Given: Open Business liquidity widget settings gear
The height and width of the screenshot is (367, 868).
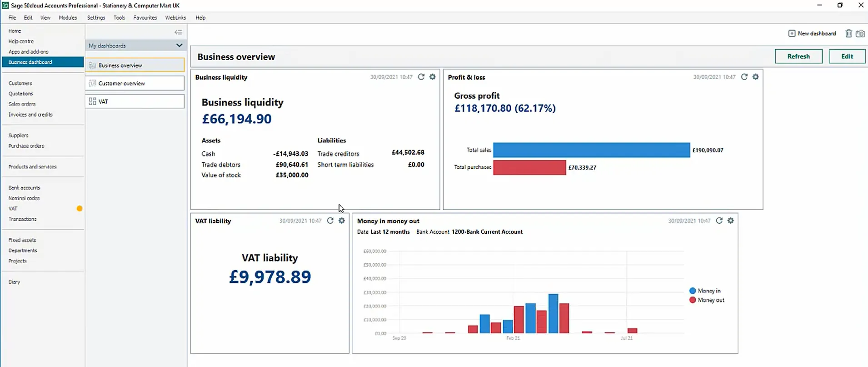Looking at the screenshot, I should tap(433, 77).
